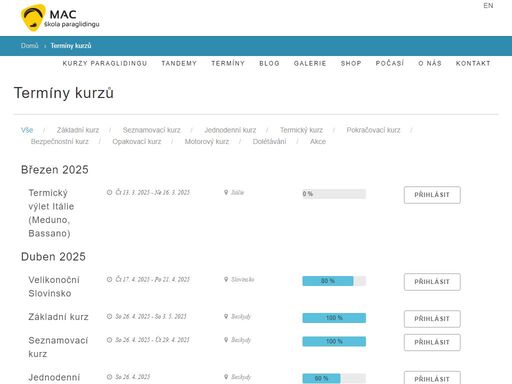Screen dimensions: 512x384
Task: Select the Vše filter
Action: [x=27, y=130]
